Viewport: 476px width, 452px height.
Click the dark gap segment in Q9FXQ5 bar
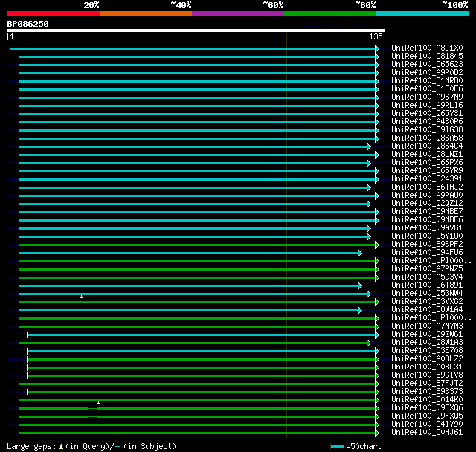[92, 417]
